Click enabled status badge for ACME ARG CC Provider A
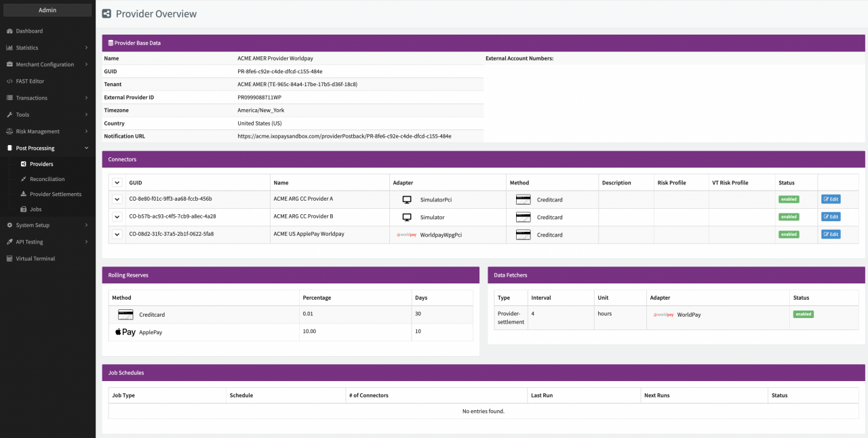 coord(788,199)
